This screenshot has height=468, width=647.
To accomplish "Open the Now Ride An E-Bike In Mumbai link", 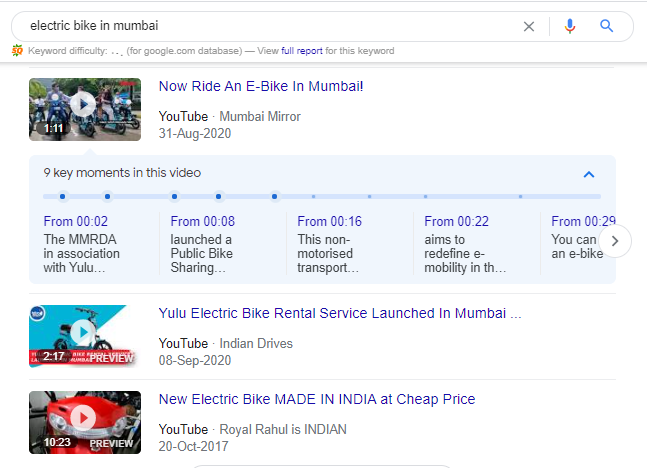I will pos(261,86).
